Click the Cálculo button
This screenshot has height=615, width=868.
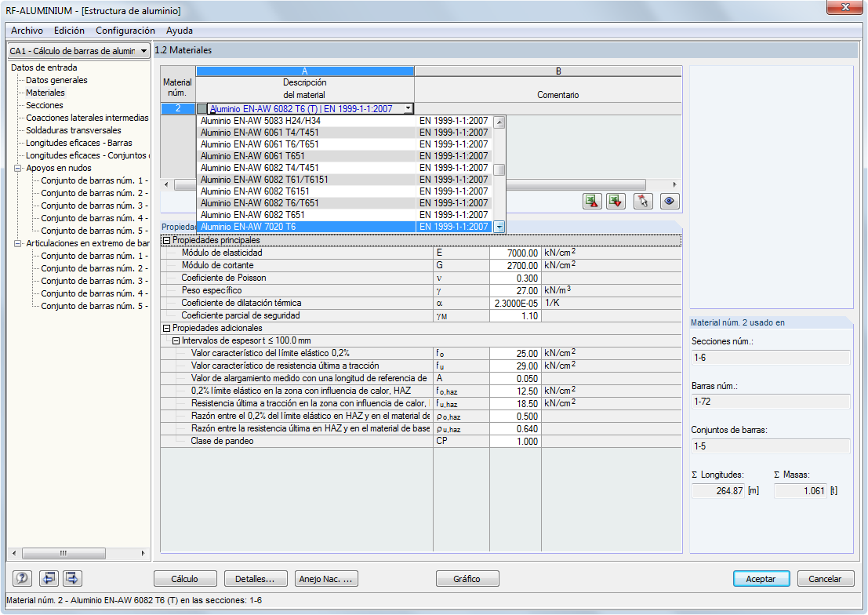185,578
